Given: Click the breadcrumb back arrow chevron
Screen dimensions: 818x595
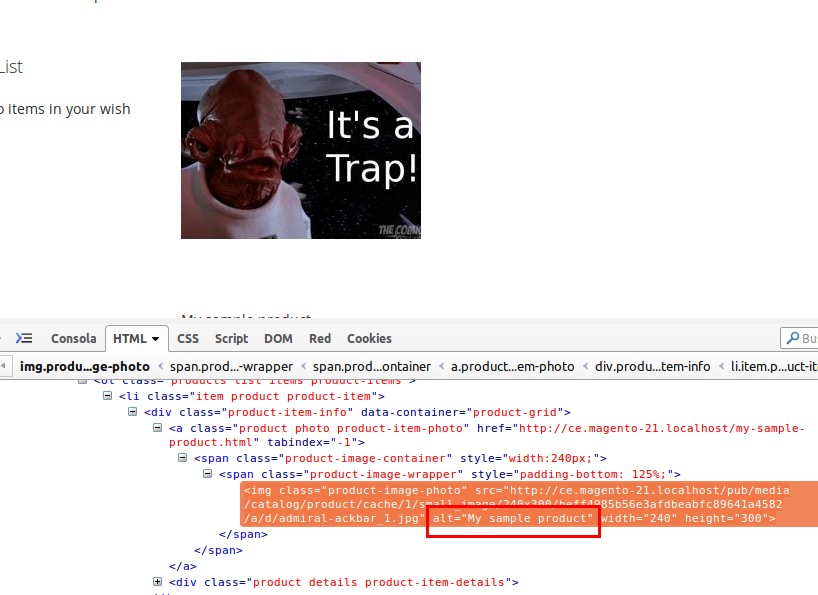Looking at the screenshot, I should (6, 365).
